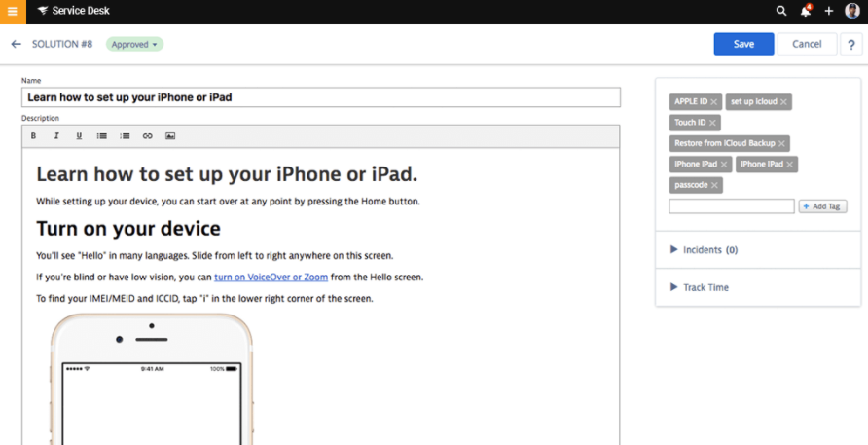Insert an image into description

170,135
